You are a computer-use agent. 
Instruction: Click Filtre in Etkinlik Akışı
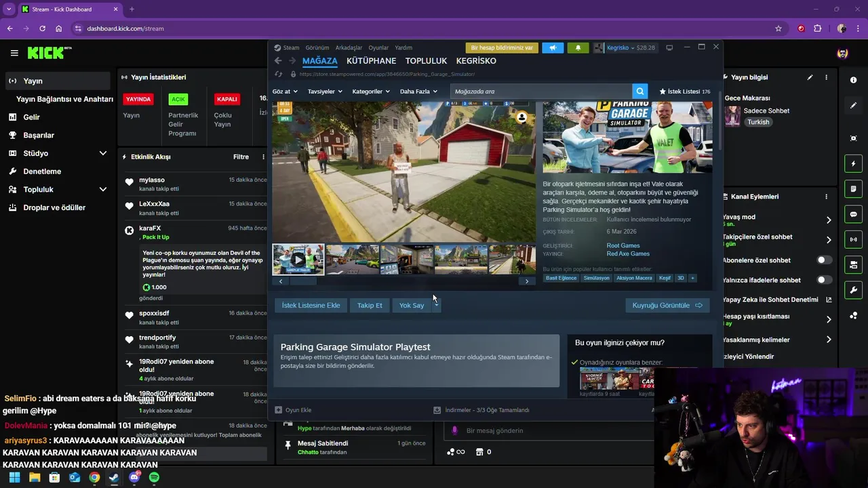coord(241,157)
